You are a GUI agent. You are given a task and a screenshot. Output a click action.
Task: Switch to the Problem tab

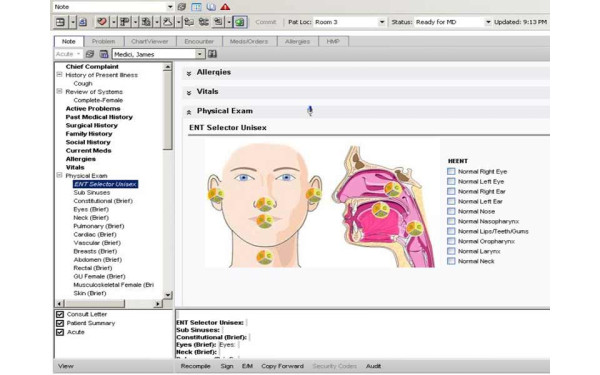pyautogui.click(x=103, y=41)
